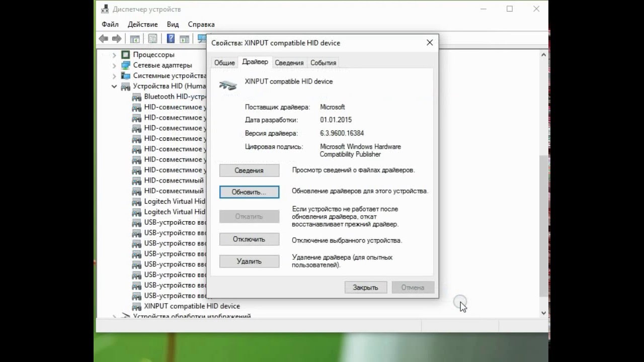Click the Сведения button for driver files
This screenshot has width=644, height=362.
(249, 170)
